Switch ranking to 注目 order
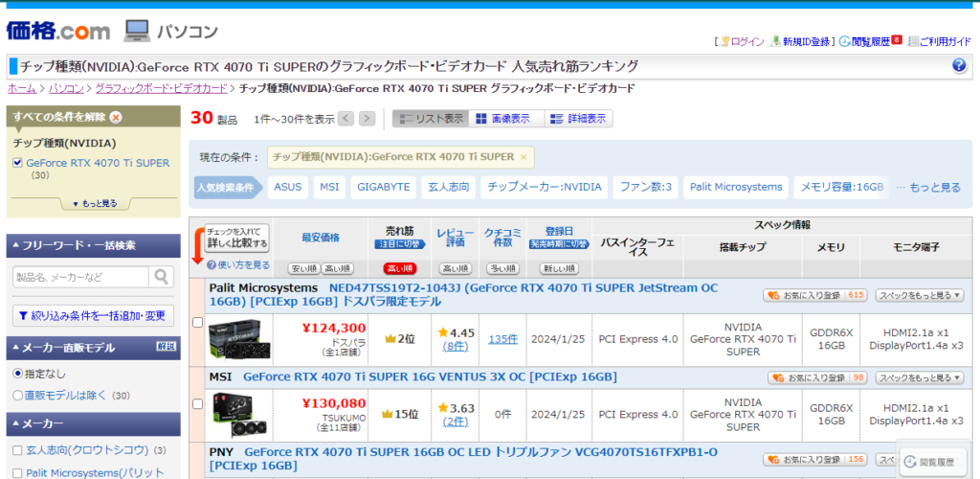The height and width of the screenshot is (479, 980). coord(399,244)
